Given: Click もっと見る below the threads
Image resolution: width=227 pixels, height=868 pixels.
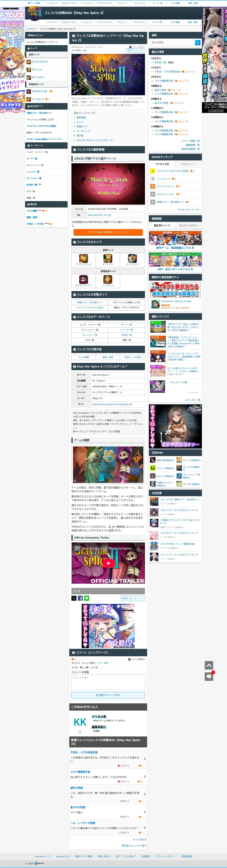Looking at the screenshot, I should tap(139, 839).
